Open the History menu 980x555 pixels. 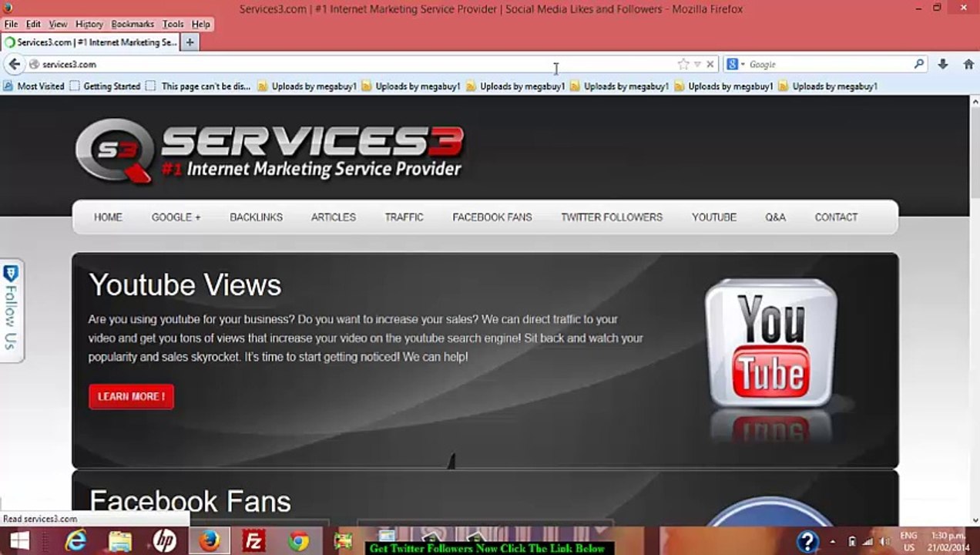89,25
